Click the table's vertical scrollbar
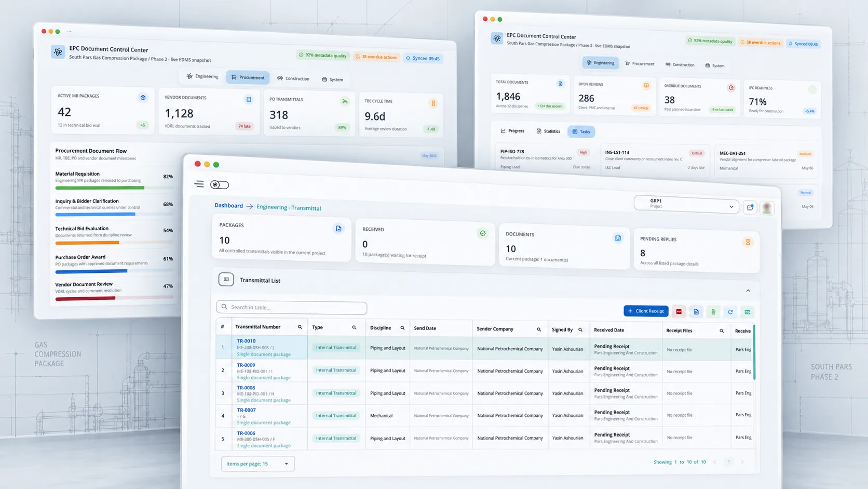868x489 pixels. pyautogui.click(x=754, y=352)
